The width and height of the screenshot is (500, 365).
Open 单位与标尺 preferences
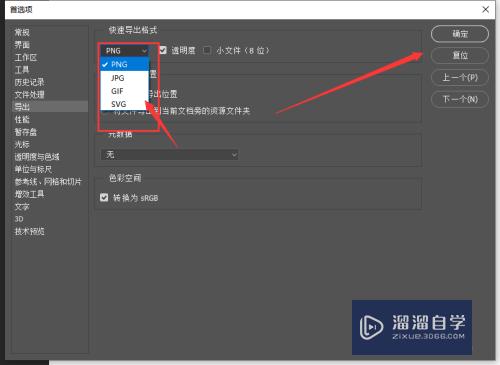coord(33,169)
